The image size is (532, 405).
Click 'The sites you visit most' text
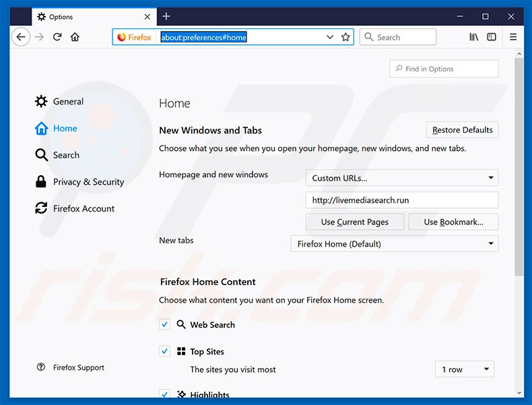tap(233, 369)
